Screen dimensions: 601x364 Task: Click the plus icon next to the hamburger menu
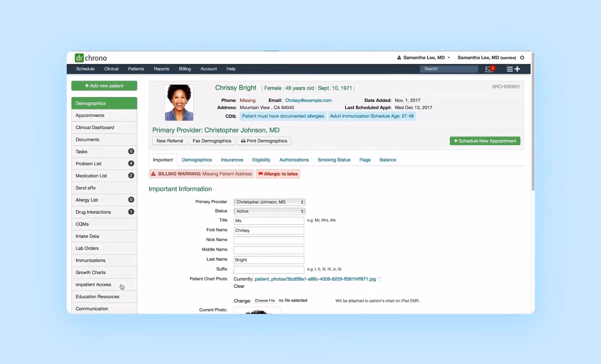(518, 69)
